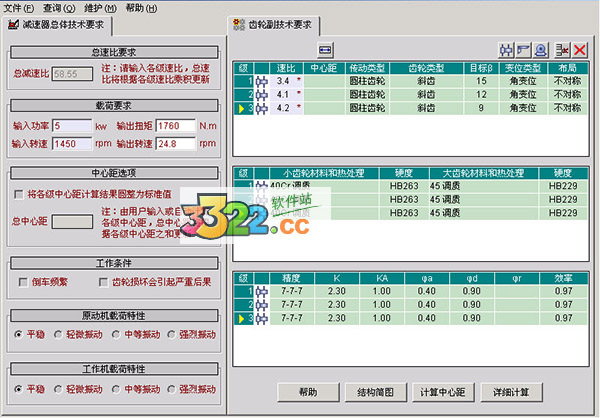Click the 输入功率 input field
600x418 pixels.
(x=72, y=126)
